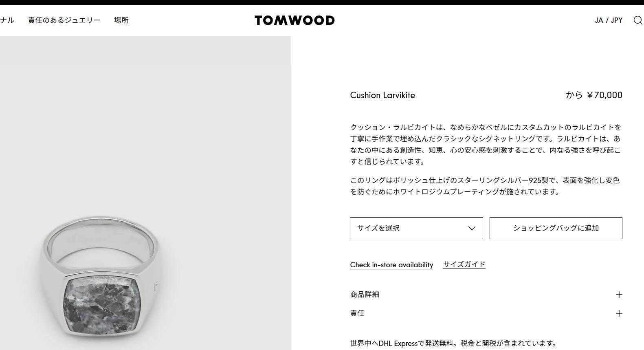Screen dimensions: 644x350
Task: Open the 責任のあるジュエリー menu item
Action: tap(64, 20)
